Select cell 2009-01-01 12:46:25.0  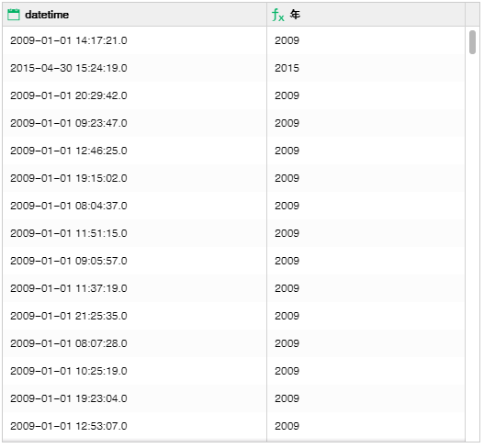(x=135, y=151)
